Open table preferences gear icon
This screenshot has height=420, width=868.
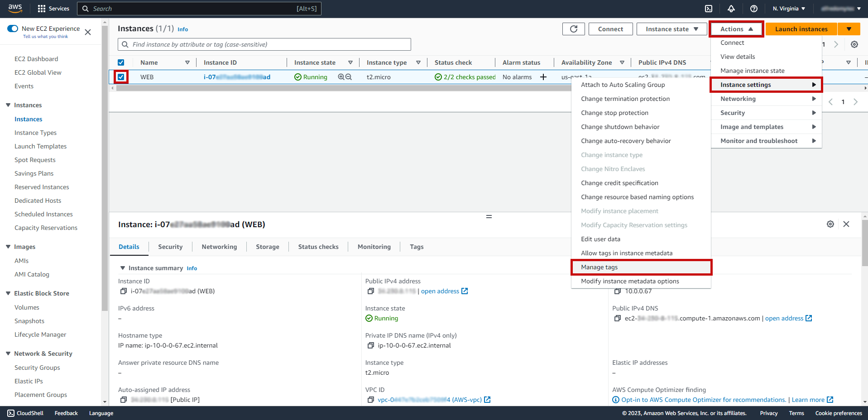854,44
